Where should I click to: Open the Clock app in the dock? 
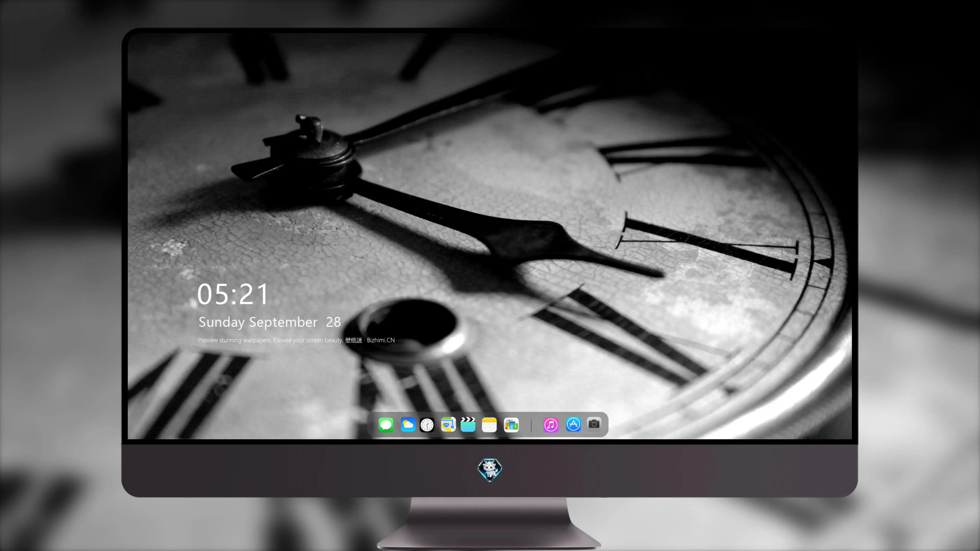coord(427,425)
